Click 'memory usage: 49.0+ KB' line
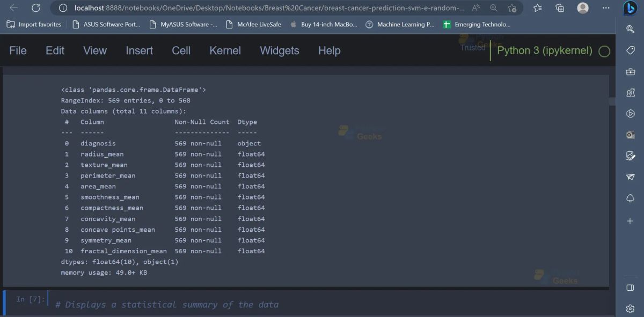Screen dimensions: 644x317 coord(104,272)
